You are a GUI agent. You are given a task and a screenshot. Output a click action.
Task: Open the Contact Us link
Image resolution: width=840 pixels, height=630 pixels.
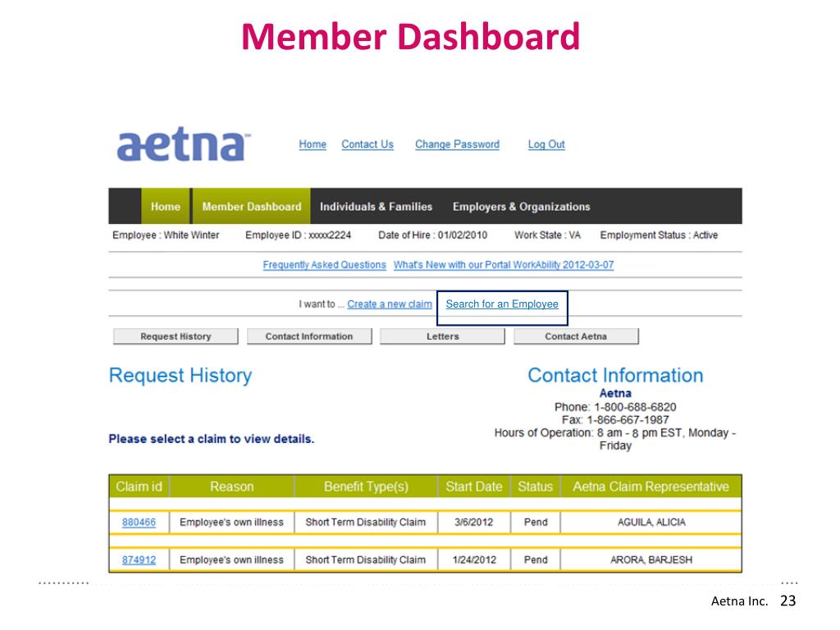pos(367,144)
